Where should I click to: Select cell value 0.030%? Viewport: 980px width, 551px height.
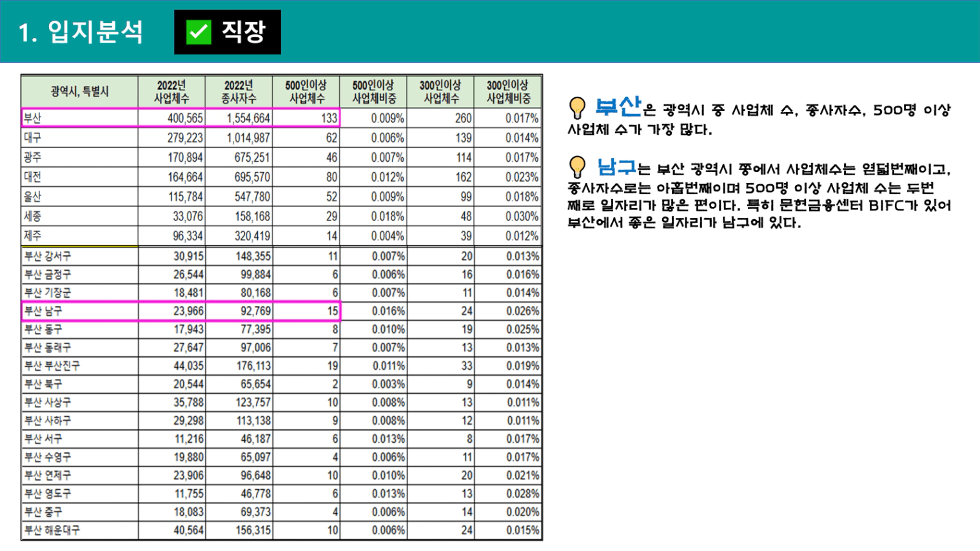(x=522, y=217)
